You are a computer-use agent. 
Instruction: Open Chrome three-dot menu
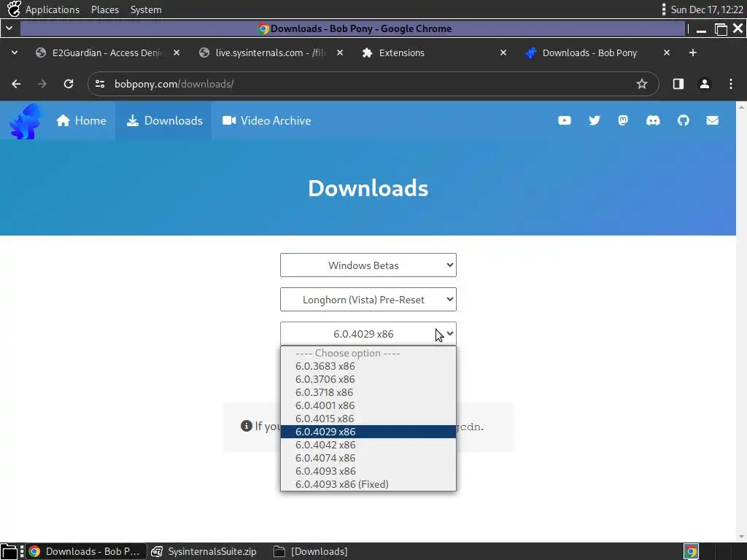click(731, 84)
